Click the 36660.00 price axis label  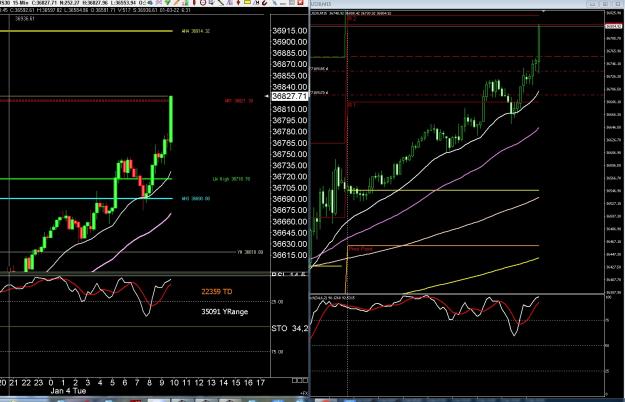click(x=289, y=222)
